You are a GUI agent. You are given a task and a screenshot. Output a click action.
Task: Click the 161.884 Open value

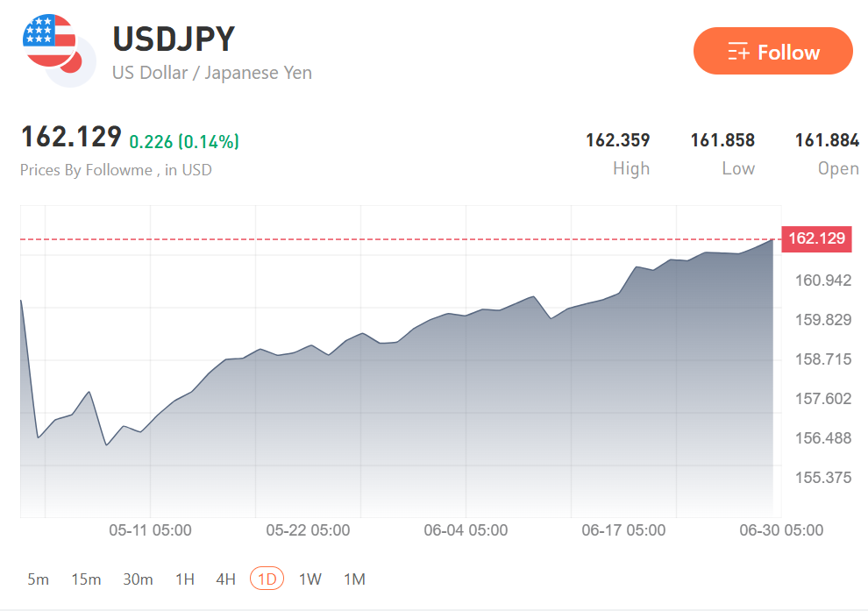pos(827,140)
